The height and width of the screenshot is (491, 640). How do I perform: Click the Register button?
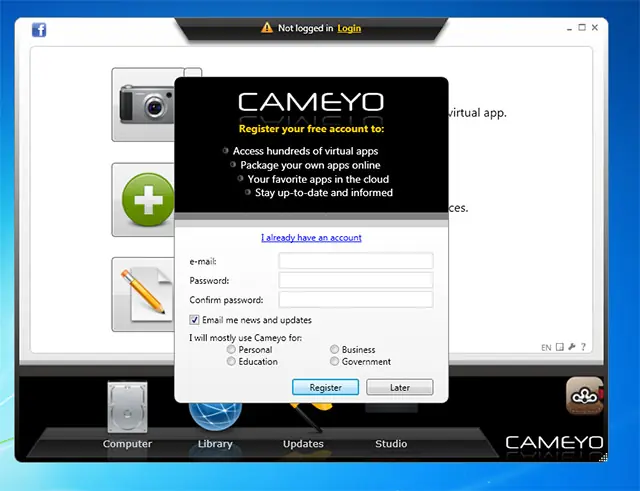click(325, 387)
